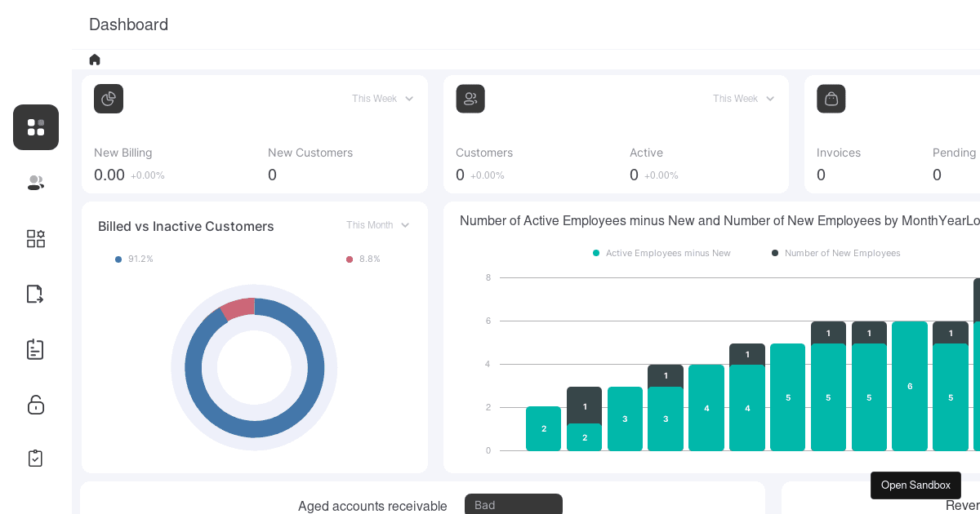Toggle Active Employees minus New legend series
This screenshot has width=980, height=514.
pos(661,253)
